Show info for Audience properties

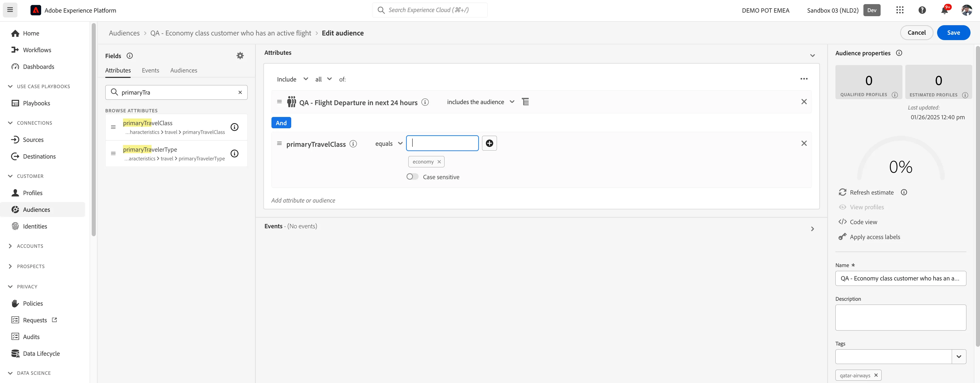click(x=899, y=53)
